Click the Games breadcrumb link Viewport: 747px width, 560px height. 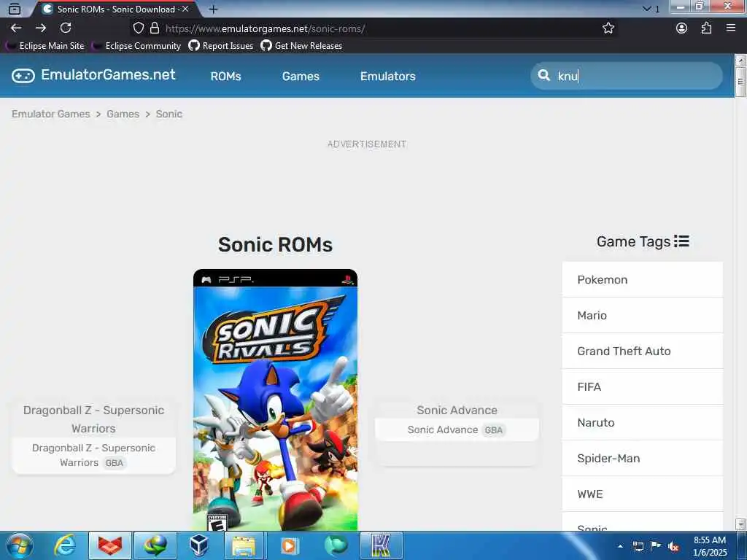click(123, 114)
